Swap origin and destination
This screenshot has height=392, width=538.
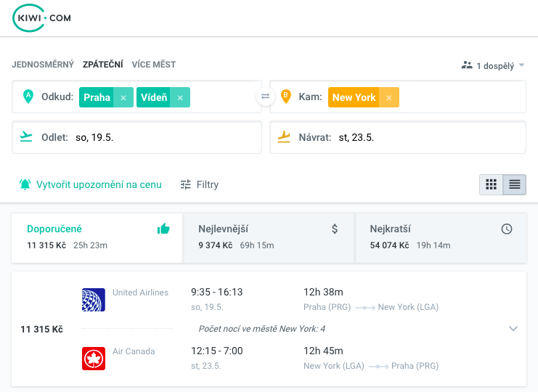point(265,97)
